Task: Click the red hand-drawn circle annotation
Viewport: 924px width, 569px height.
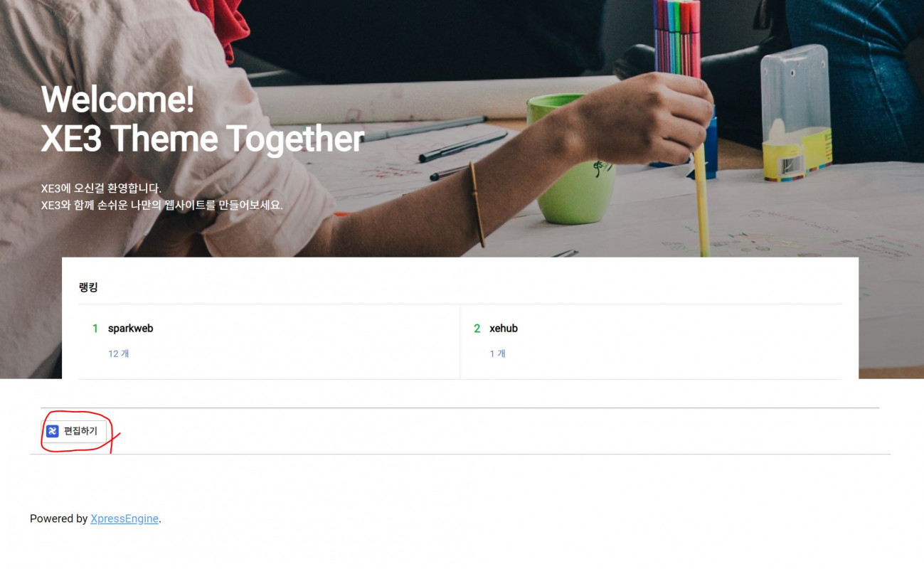Action: coord(78,432)
